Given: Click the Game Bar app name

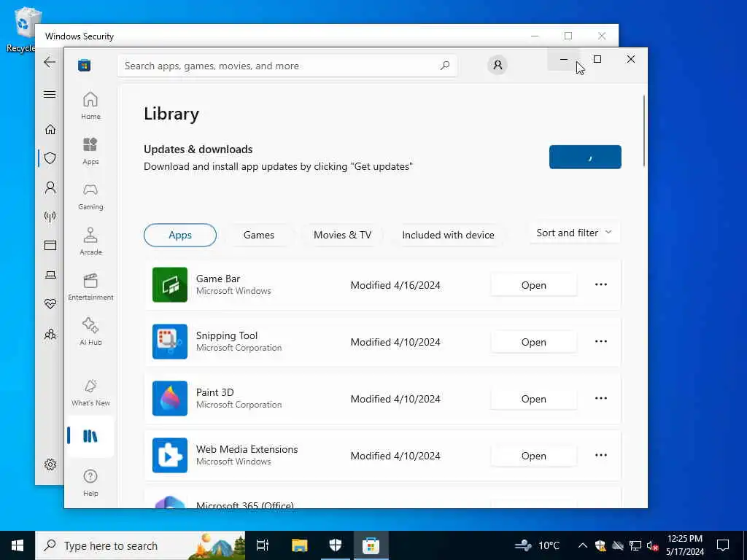Looking at the screenshot, I should (218, 279).
